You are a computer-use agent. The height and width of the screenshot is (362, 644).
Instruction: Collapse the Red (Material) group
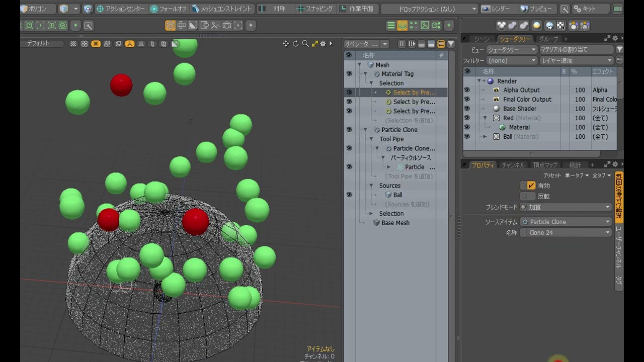point(485,118)
